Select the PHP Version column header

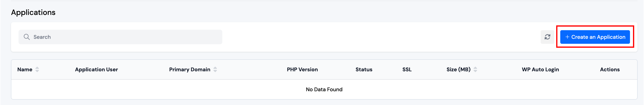(302, 69)
